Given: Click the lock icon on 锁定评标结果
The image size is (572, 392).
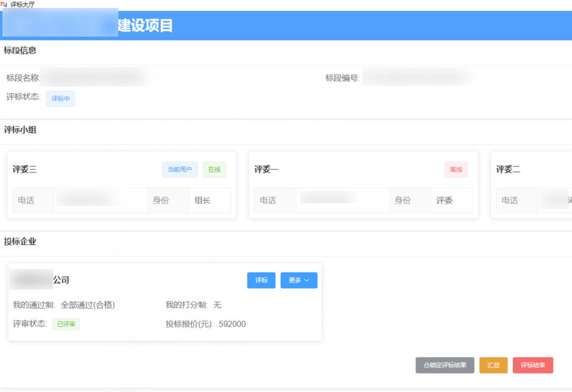Looking at the screenshot, I should pyautogui.click(x=426, y=365).
